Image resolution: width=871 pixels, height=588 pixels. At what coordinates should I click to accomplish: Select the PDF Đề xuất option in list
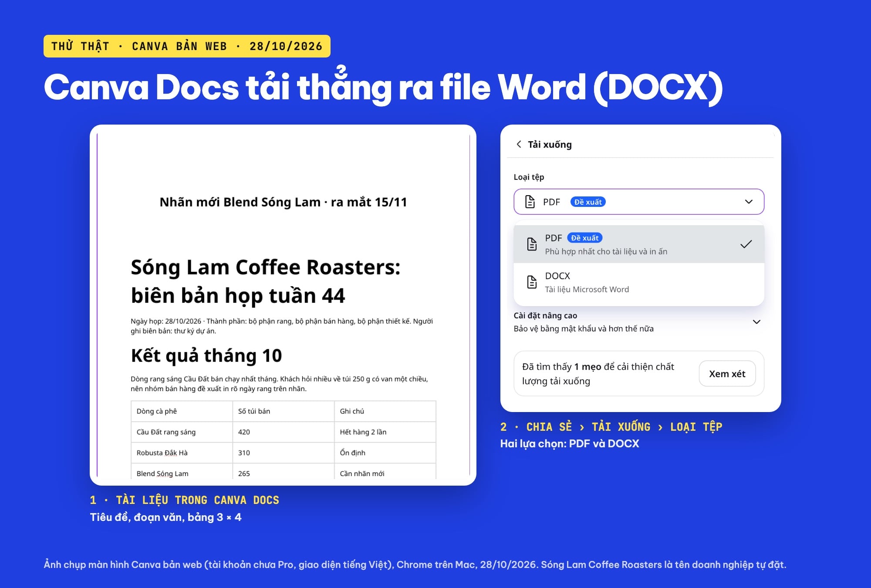tap(639, 244)
